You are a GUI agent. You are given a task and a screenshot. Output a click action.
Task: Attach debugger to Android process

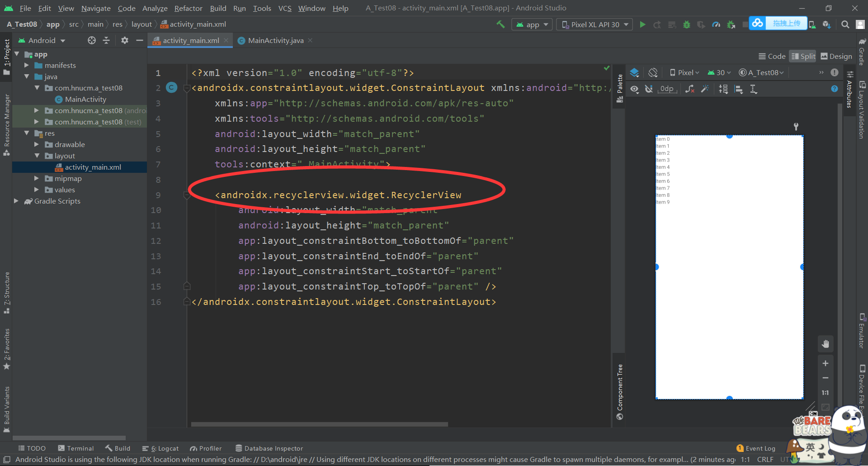point(731,24)
